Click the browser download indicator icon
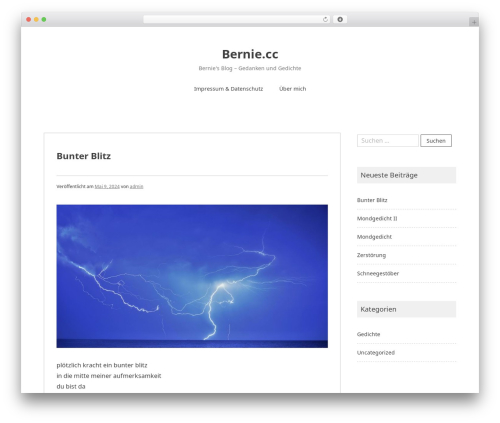This screenshot has height=423, width=500. click(340, 20)
